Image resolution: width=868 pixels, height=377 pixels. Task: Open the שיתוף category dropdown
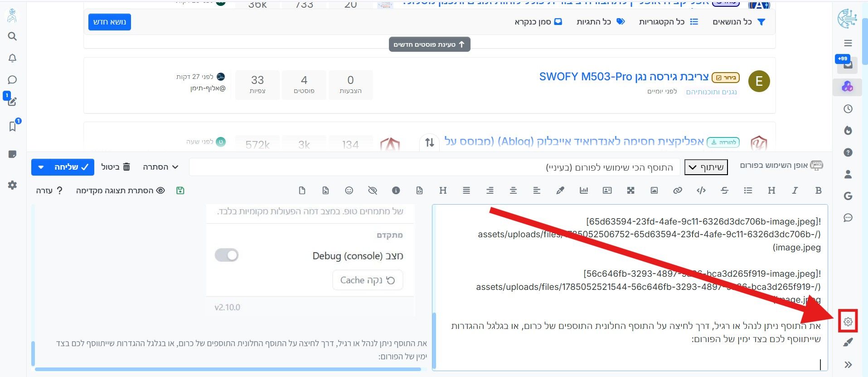click(x=706, y=167)
